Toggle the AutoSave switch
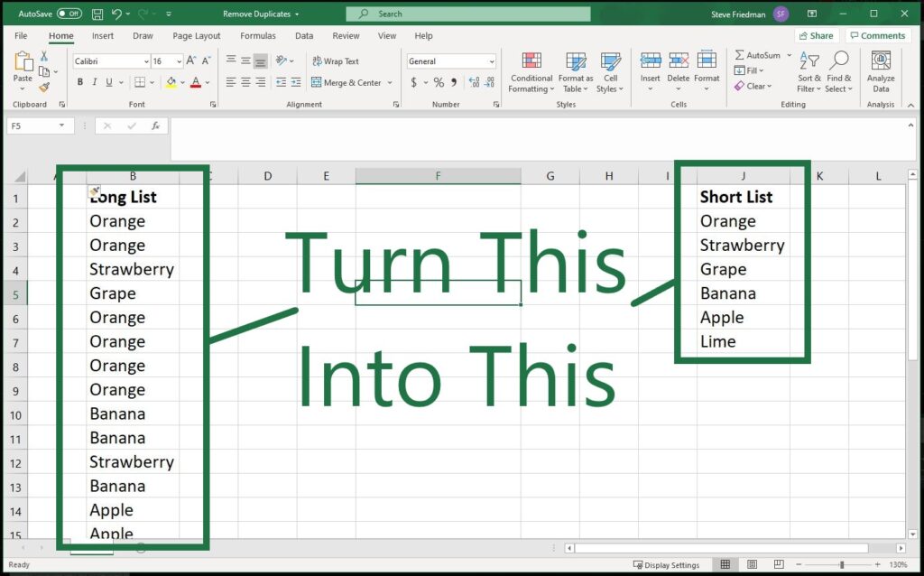The width and height of the screenshot is (924, 576). pyautogui.click(x=69, y=14)
